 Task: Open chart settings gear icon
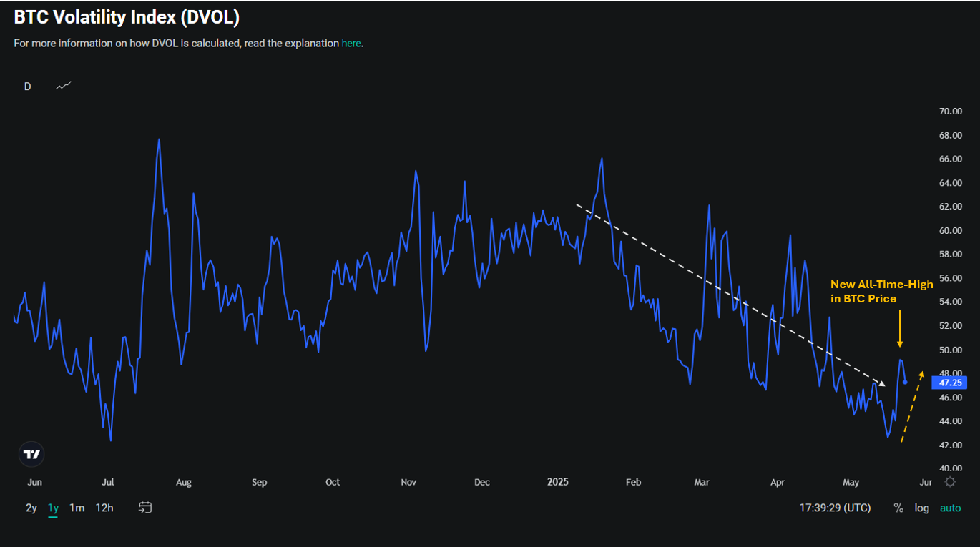pos(950,482)
